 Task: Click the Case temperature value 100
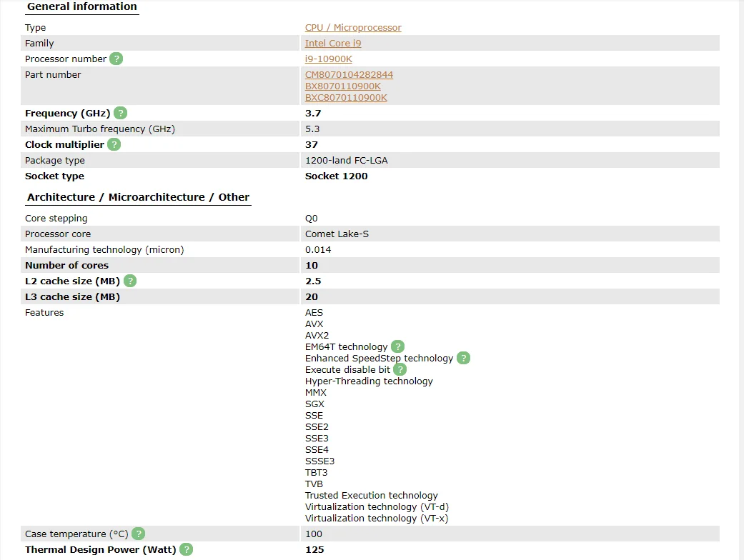tap(314, 534)
